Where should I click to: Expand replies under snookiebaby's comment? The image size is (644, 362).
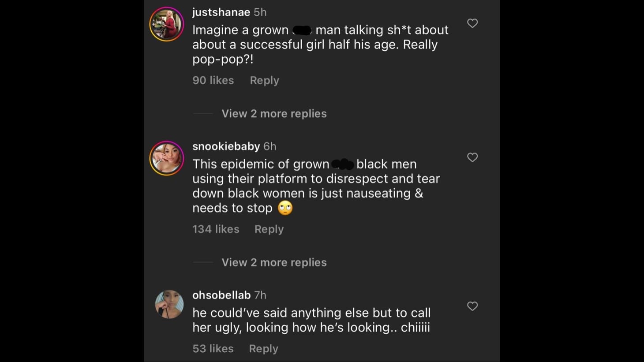pos(273,262)
